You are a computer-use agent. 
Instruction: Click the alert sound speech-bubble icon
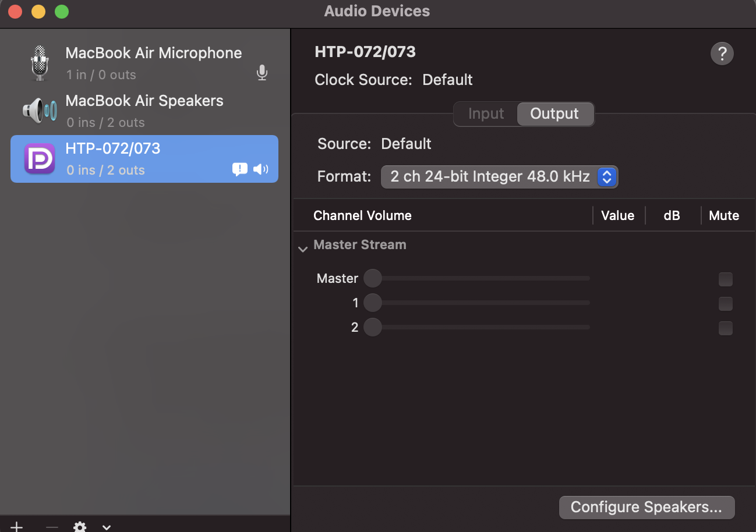[239, 169]
